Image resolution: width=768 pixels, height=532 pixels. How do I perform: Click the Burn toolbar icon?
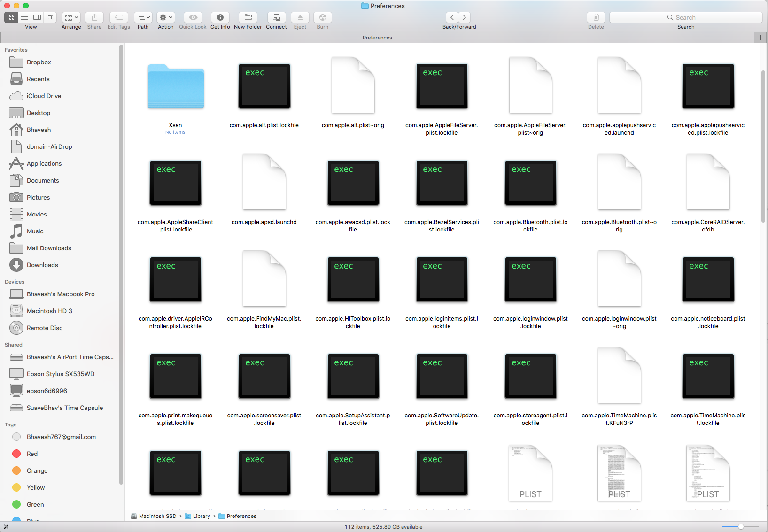(323, 17)
